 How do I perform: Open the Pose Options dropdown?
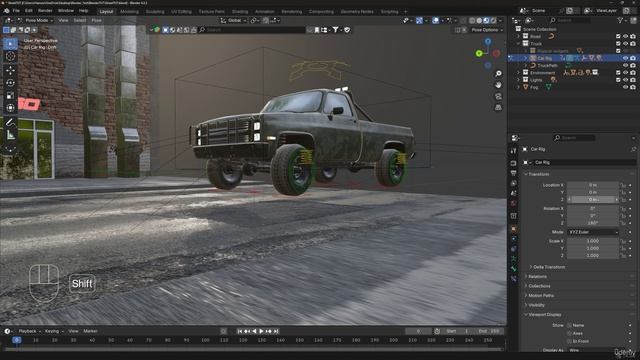click(487, 30)
